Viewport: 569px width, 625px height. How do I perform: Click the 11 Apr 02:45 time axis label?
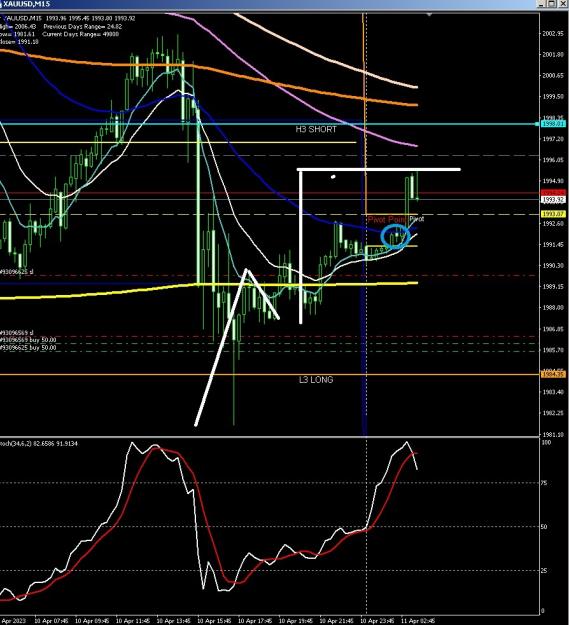(418, 621)
